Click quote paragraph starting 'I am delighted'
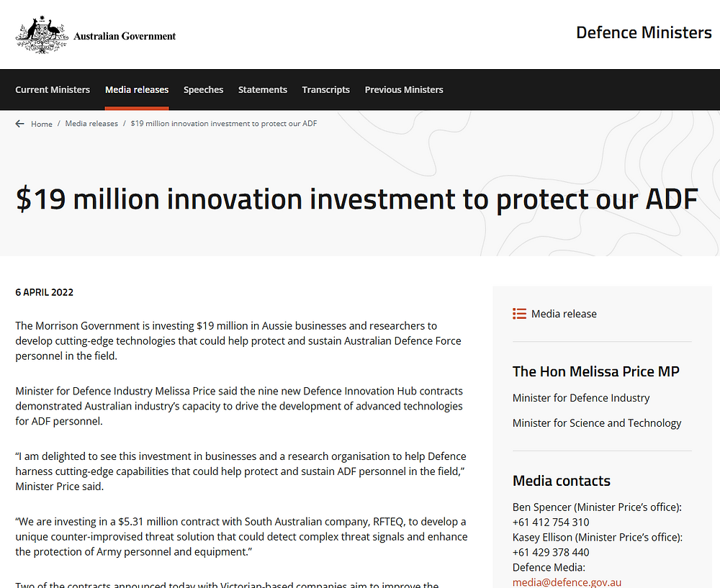720x588 pixels. [240, 471]
